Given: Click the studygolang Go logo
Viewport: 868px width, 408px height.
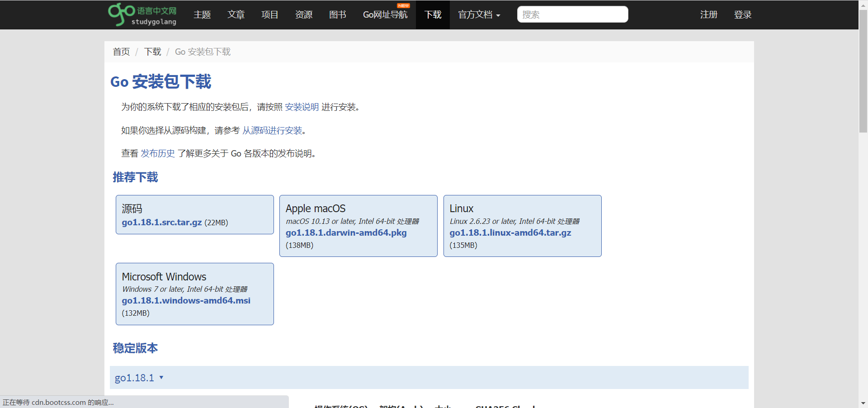Looking at the screenshot, I should [142, 14].
